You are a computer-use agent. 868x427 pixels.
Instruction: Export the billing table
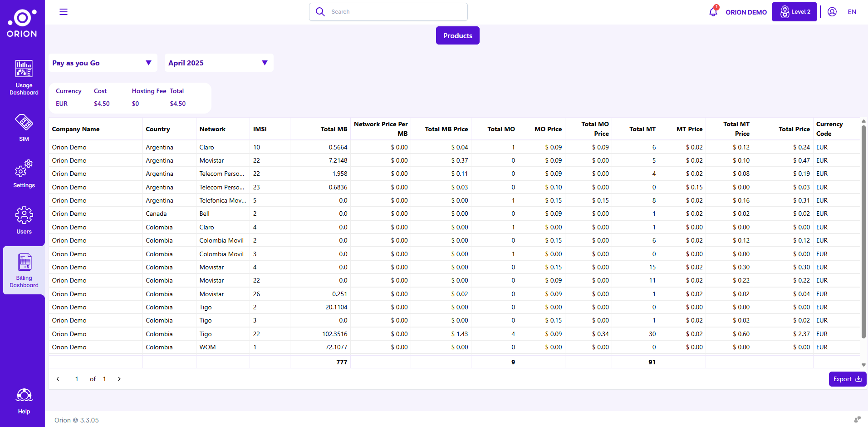coord(847,379)
